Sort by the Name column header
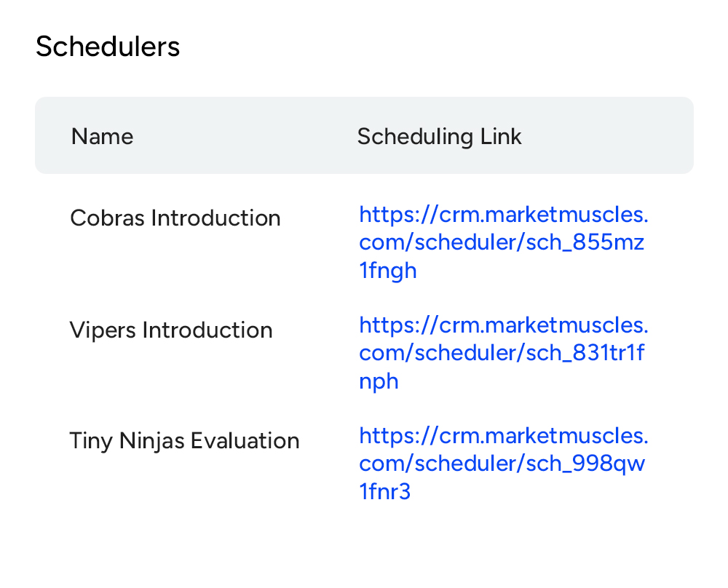 tap(102, 137)
